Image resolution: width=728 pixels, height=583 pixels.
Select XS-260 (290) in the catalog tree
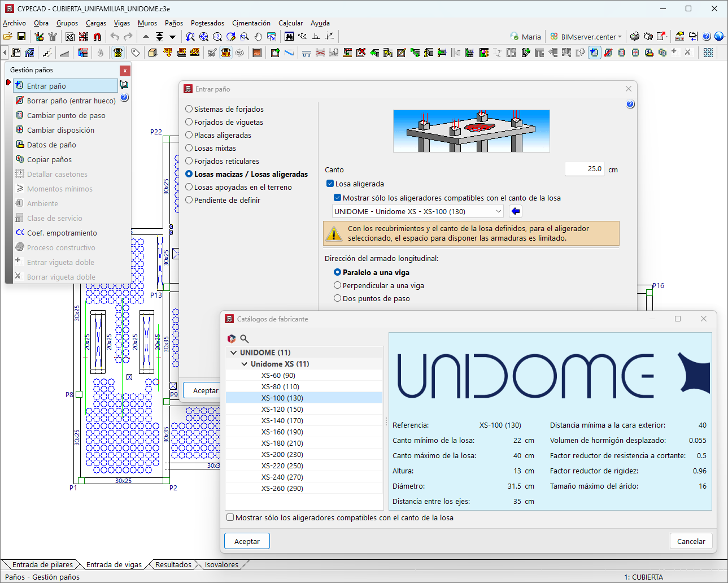click(282, 488)
